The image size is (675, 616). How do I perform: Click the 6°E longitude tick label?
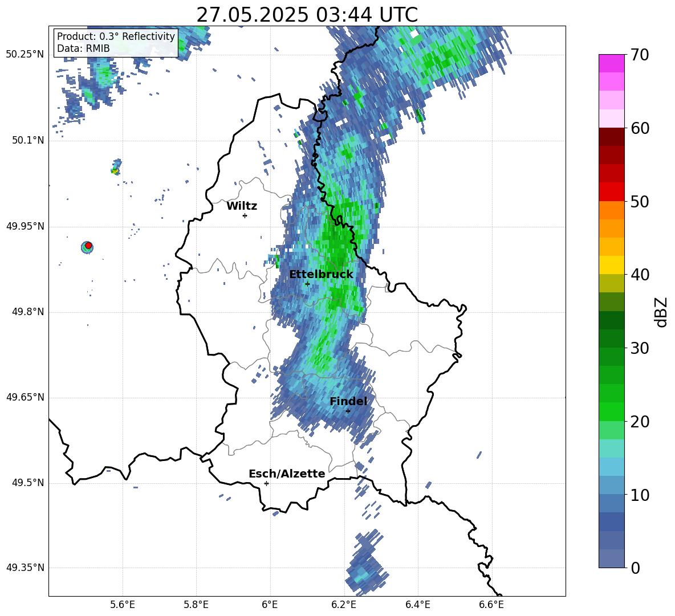(x=270, y=605)
